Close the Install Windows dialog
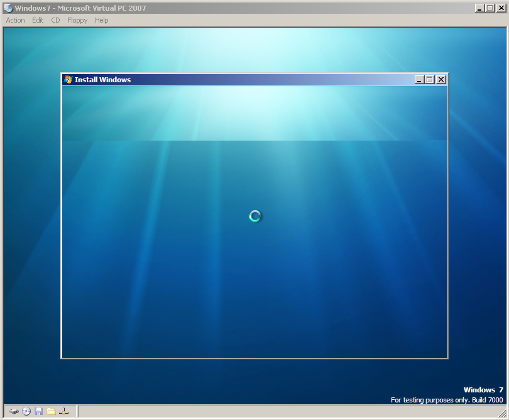The width and height of the screenshot is (509, 420). tap(441, 80)
